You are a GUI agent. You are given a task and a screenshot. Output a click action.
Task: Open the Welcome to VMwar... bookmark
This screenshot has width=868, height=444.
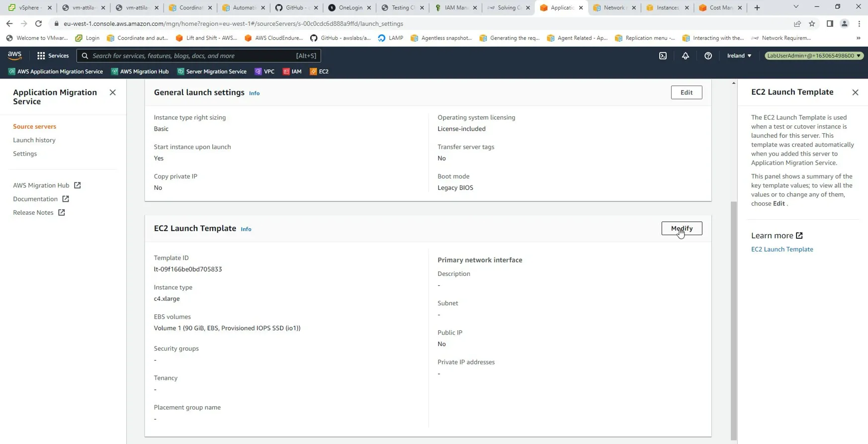point(37,38)
